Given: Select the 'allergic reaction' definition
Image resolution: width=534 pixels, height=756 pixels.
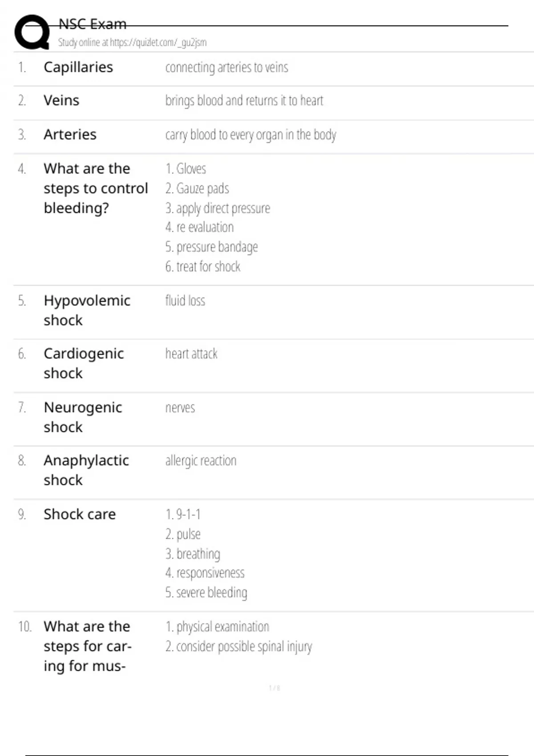Looking at the screenshot, I should [201, 461].
